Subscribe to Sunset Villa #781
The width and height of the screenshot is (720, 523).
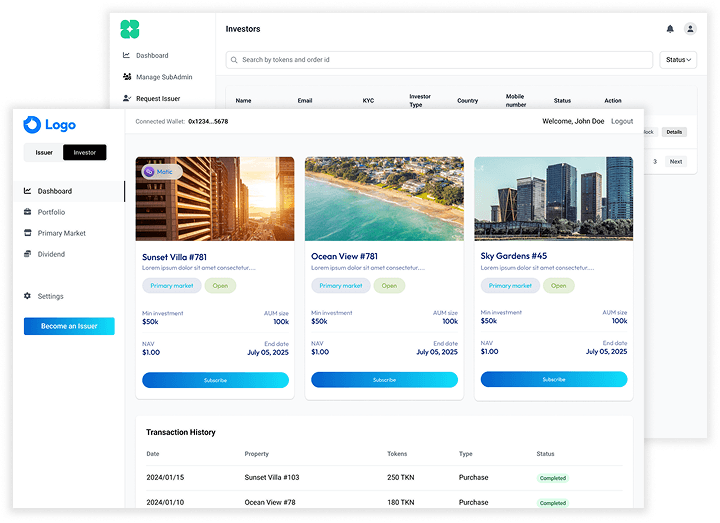(x=215, y=380)
